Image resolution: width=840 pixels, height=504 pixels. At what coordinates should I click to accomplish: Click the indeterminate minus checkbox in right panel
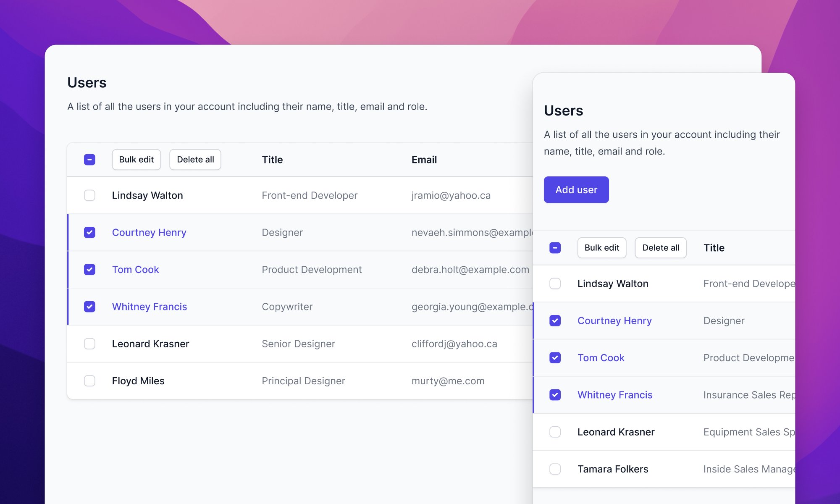click(554, 247)
